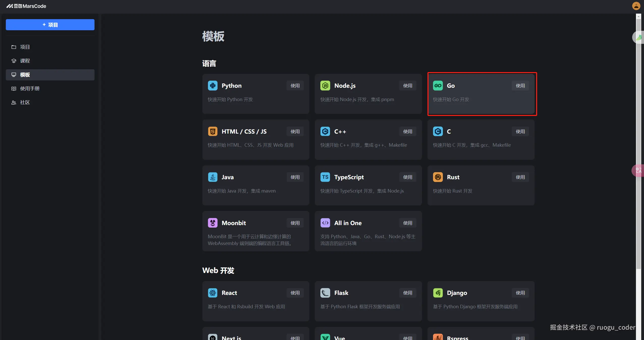Open user avatar in top-right corner
644x340 pixels.
pyautogui.click(x=636, y=6)
